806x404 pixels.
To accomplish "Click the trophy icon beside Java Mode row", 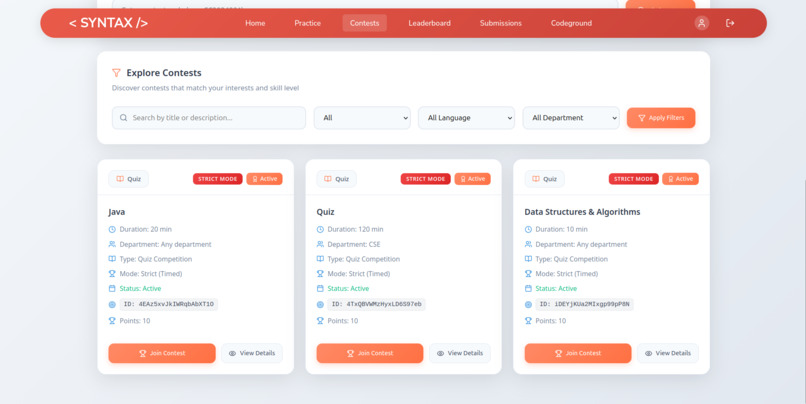I will point(112,274).
